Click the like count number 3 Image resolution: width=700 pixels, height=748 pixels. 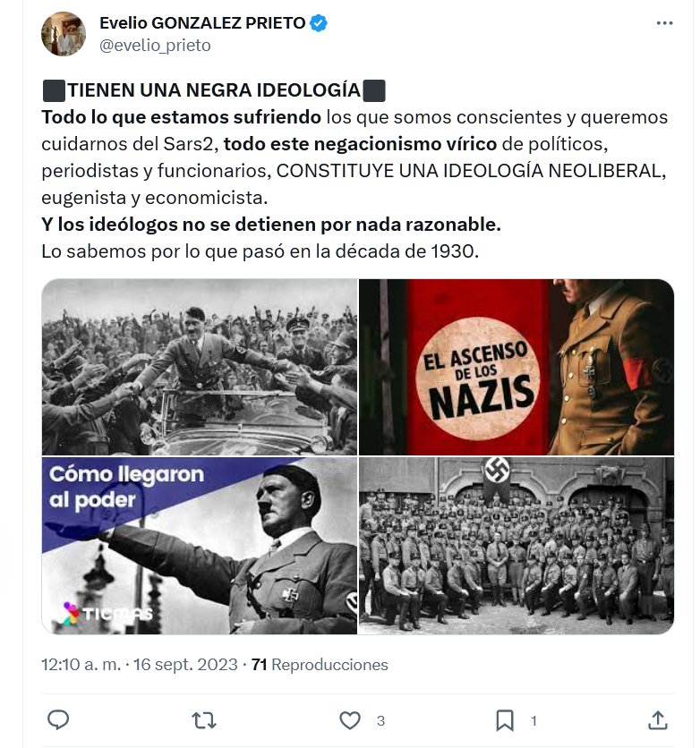point(380,721)
